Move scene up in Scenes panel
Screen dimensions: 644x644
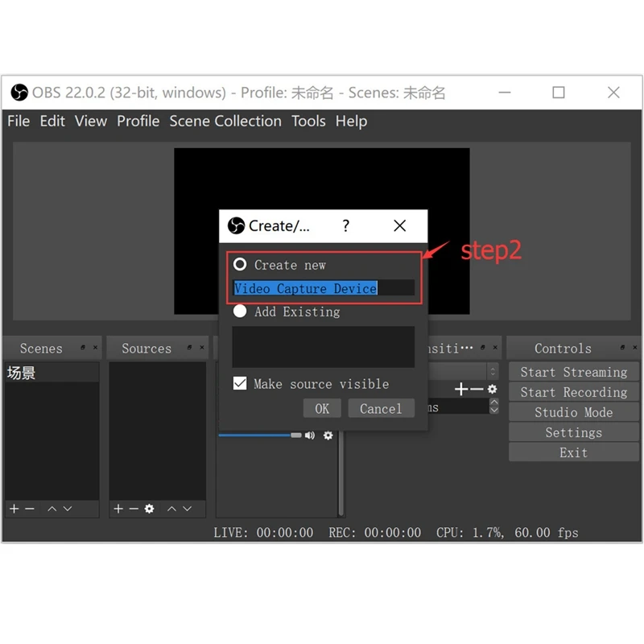(x=52, y=509)
